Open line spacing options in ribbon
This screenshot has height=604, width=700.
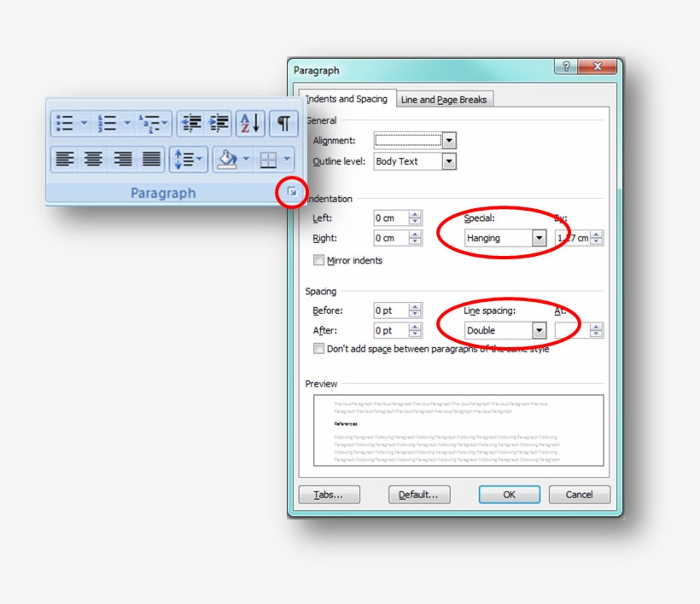coord(189,159)
